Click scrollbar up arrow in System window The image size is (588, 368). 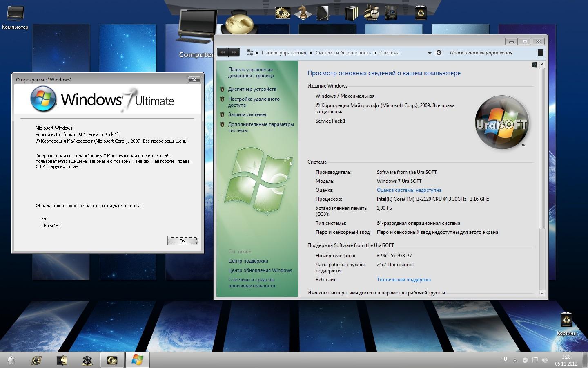542,64
